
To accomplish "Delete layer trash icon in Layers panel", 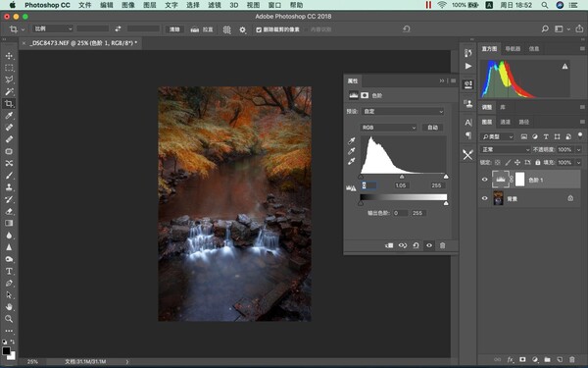I will (x=572, y=359).
